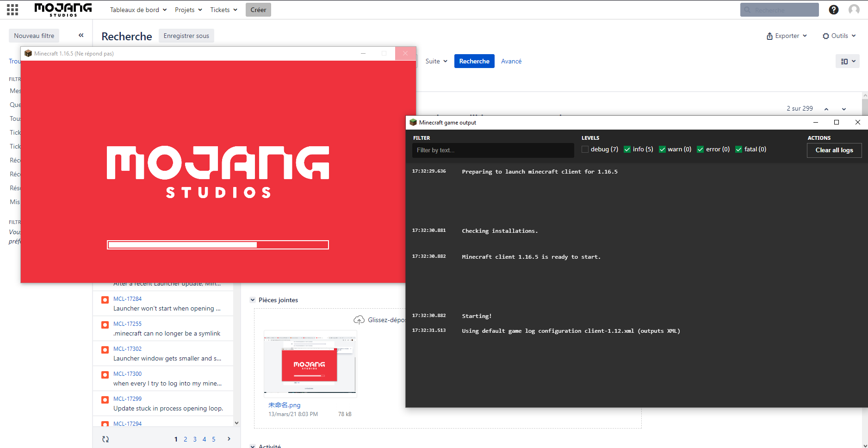
Task: Click the issue list scrollbar down arrow
Action: click(236, 423)
